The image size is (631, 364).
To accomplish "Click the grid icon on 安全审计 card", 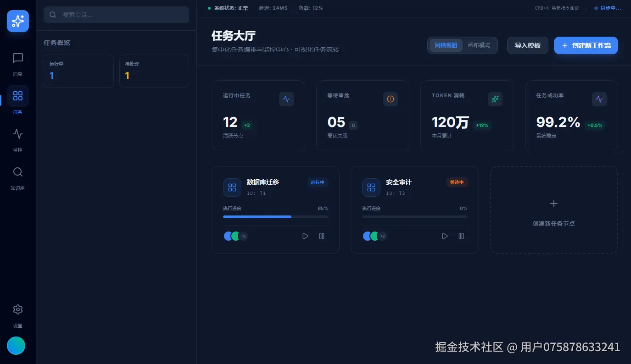I will pyautogui.click(x=371, y=188).
